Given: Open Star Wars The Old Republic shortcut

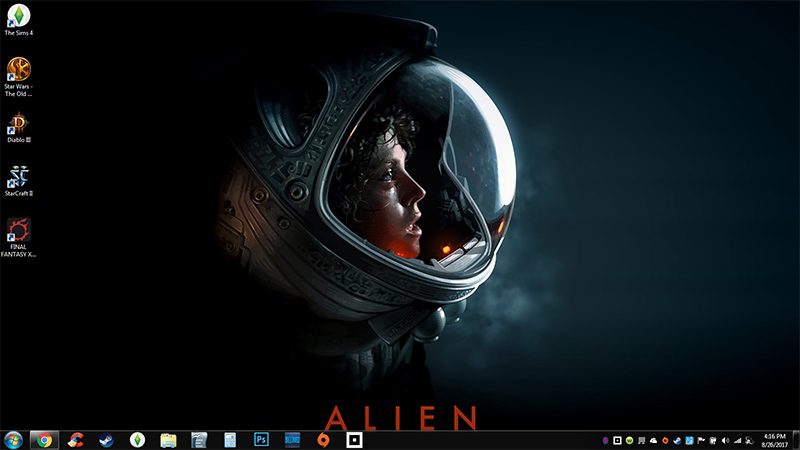Looking at the screenshot, I should click(x=18, y=77).
